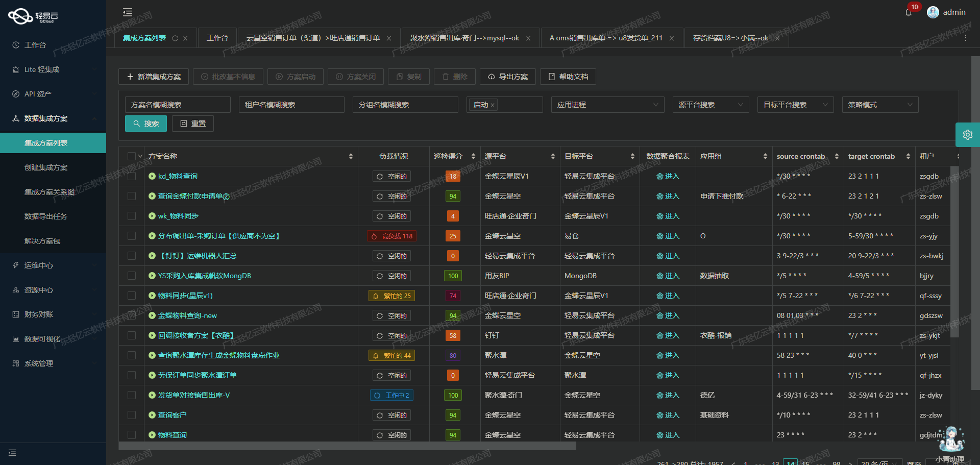Click the 新增集成方案 button
Image resolution: width=980 pixels, height=465 pixels.
coord(153,77)
